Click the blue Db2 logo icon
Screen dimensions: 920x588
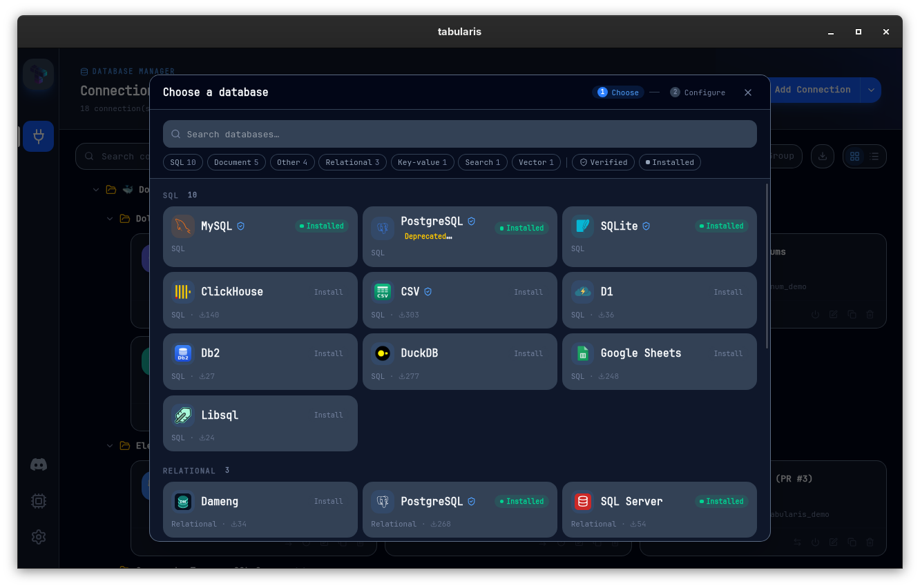pos(183,353)
